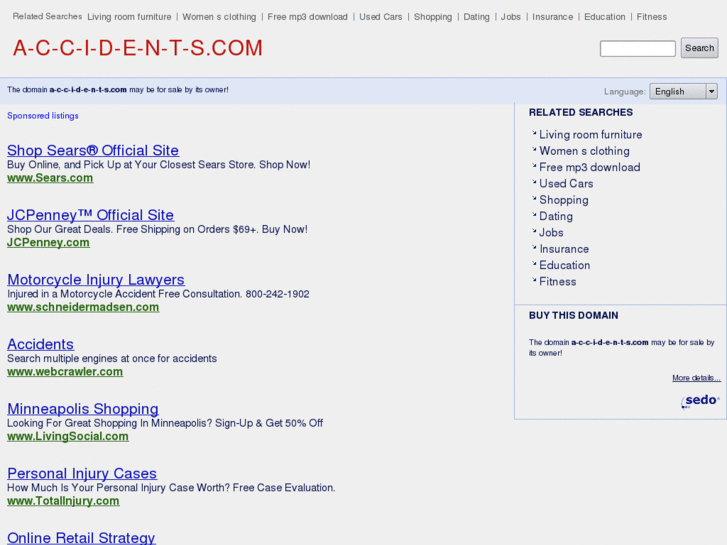The image size is (727, 545).
Task: Click the RELATED SEARCHES sidebar heading
Action: [580, 112]
